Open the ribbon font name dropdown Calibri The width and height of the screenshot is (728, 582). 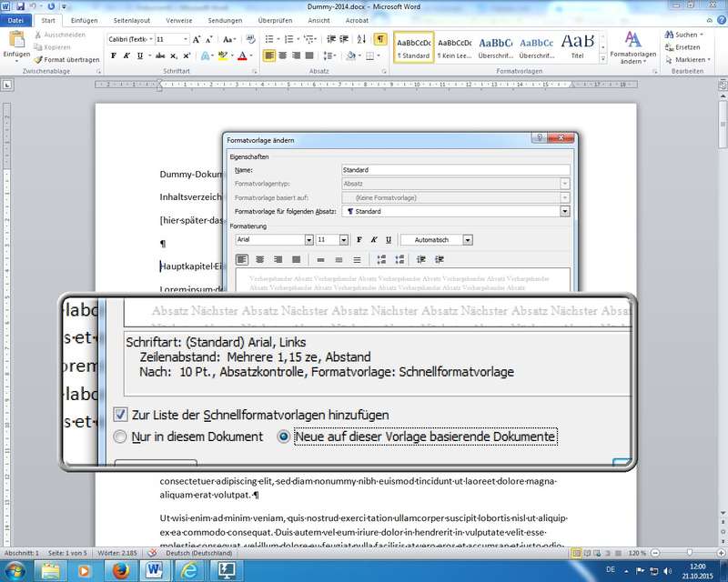pos(151,39)
